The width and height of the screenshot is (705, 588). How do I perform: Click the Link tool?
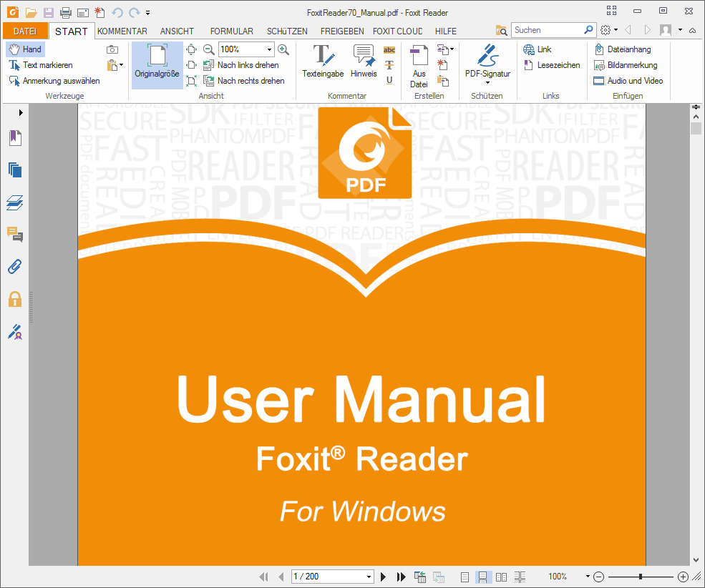538,49
